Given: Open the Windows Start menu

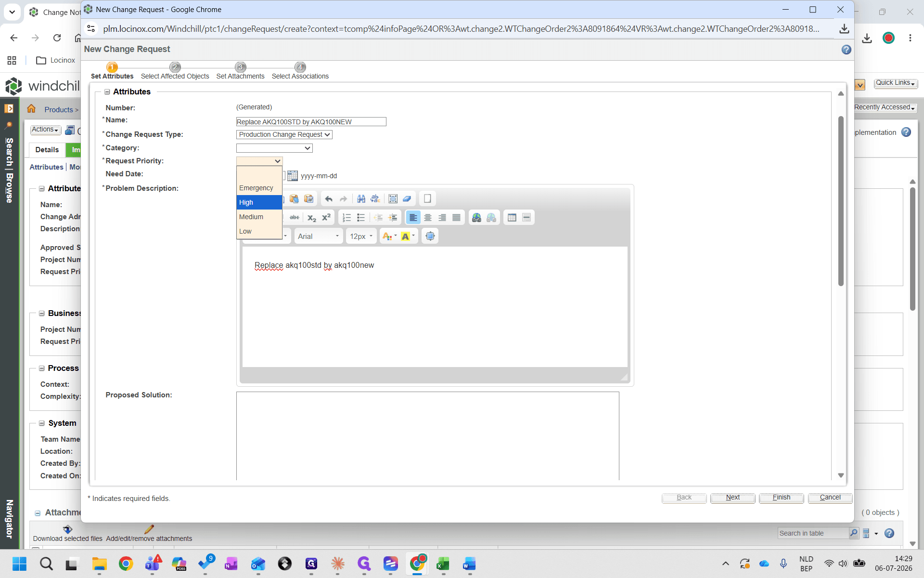Looking at the screenshot, I should pos(19,564).
